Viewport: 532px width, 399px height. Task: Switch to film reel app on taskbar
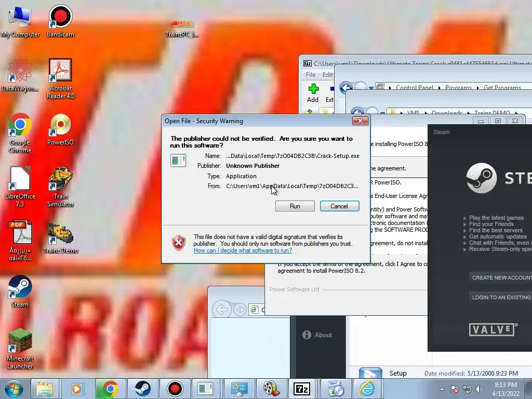(271, 389)
